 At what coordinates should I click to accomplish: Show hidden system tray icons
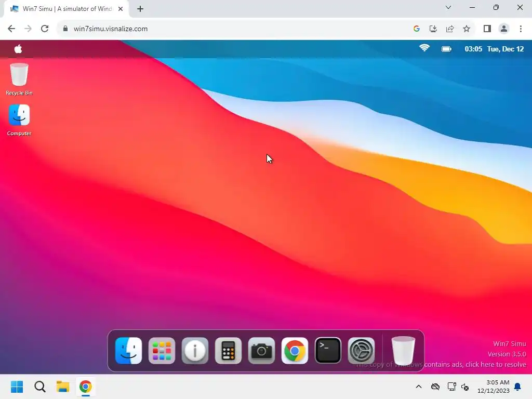point(419,387)
